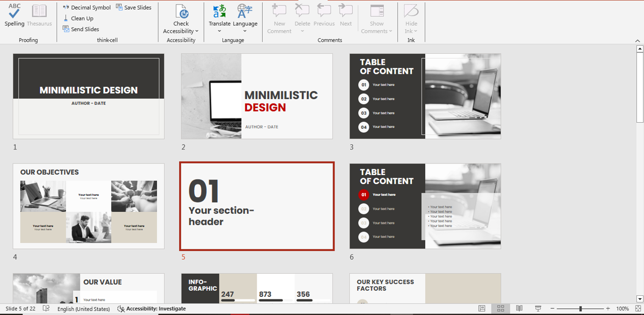Click the think-cell Decimal Symbol command

(87, 8)
